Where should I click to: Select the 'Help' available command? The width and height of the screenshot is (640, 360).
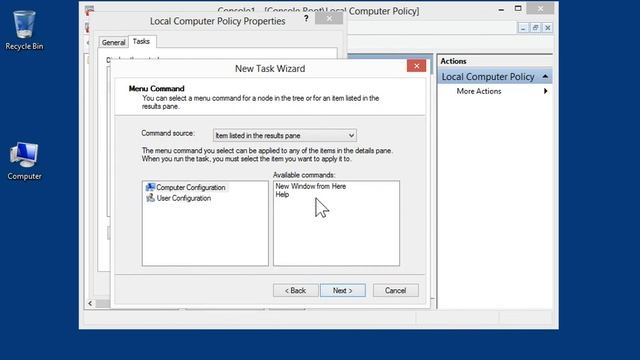tap(282, 195)
